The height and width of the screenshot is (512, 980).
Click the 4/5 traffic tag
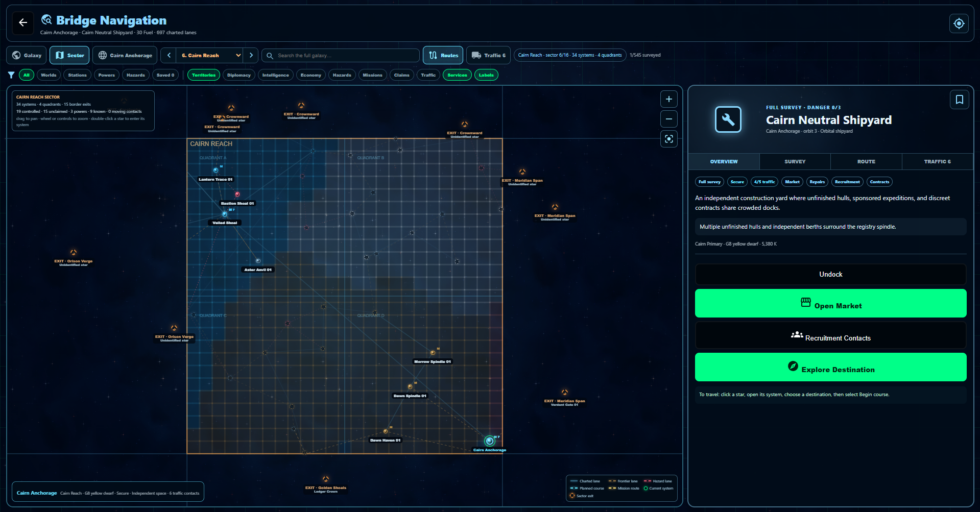coord(764,182)
